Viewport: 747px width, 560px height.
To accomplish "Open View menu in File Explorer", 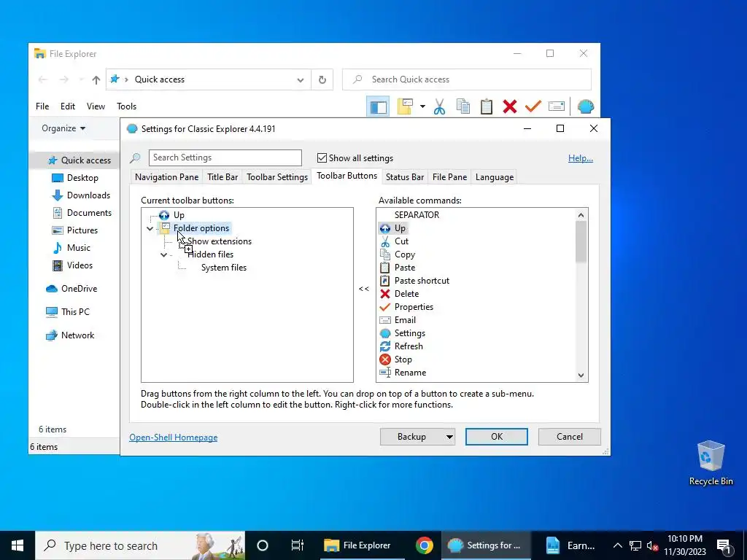I will pos(96,106).
